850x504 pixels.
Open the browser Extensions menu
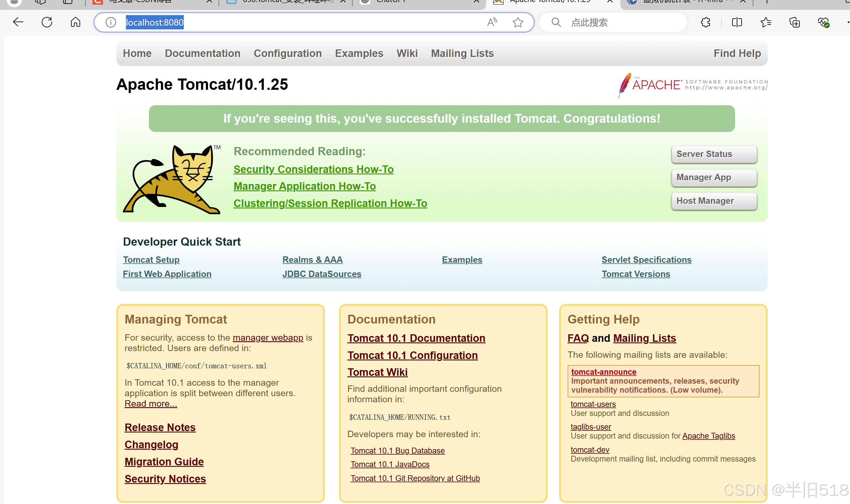tap(705, 22)
